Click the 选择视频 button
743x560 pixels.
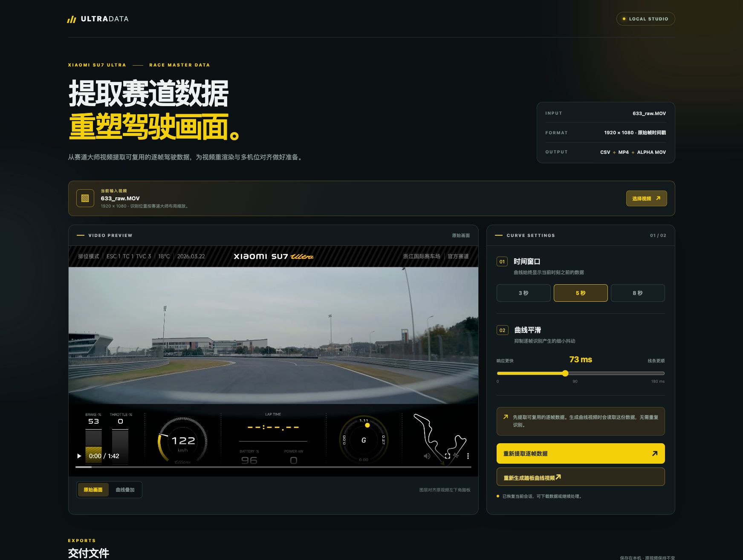point(646,198)
